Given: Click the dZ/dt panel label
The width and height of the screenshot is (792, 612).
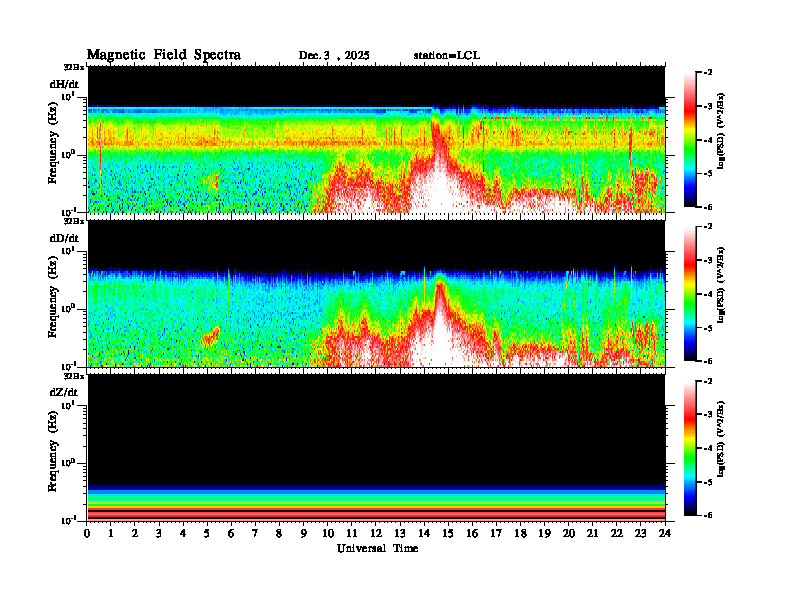Looking at the screenshot, I should [64, 392].
